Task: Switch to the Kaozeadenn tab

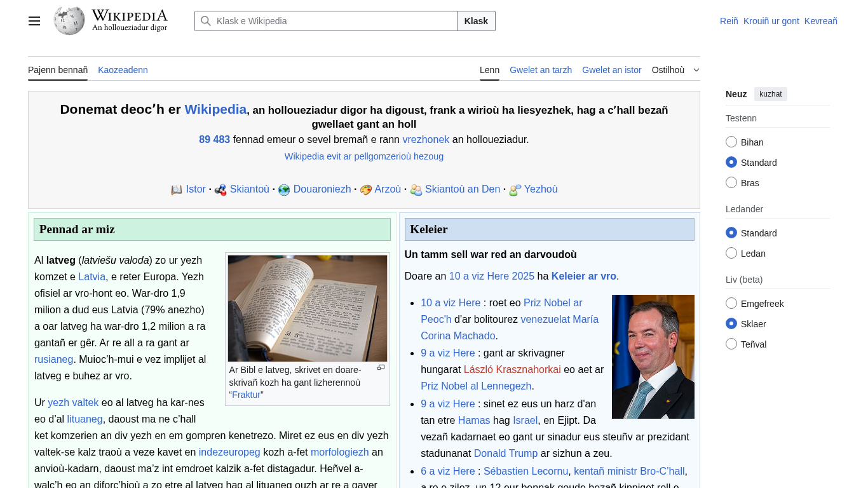Action: (123, 70)
